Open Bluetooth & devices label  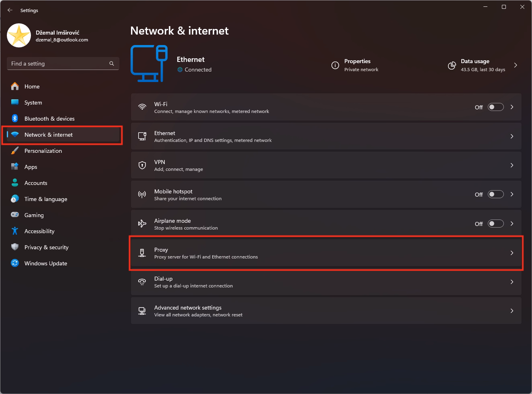(49, 119)
